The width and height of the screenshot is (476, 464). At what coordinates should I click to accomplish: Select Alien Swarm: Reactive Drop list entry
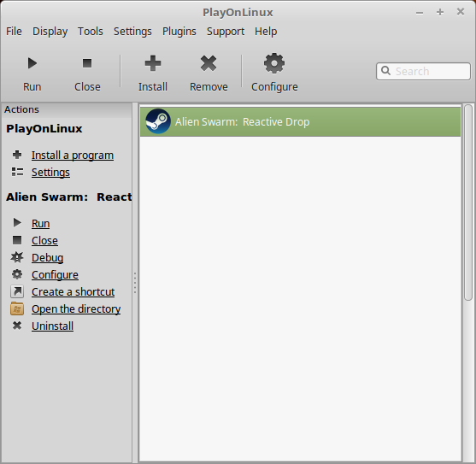(x=300, y=121)
